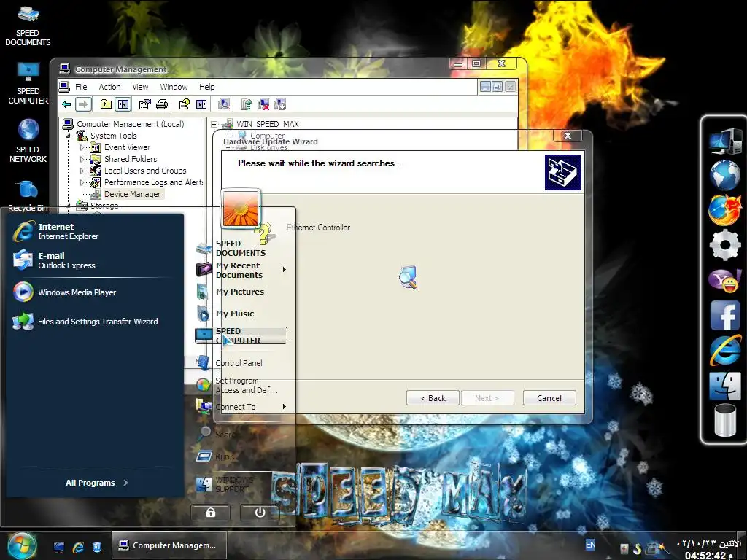Click the EN language indicator in taskbar
This screenshot has height=560, width=747.
click(589, 545)
